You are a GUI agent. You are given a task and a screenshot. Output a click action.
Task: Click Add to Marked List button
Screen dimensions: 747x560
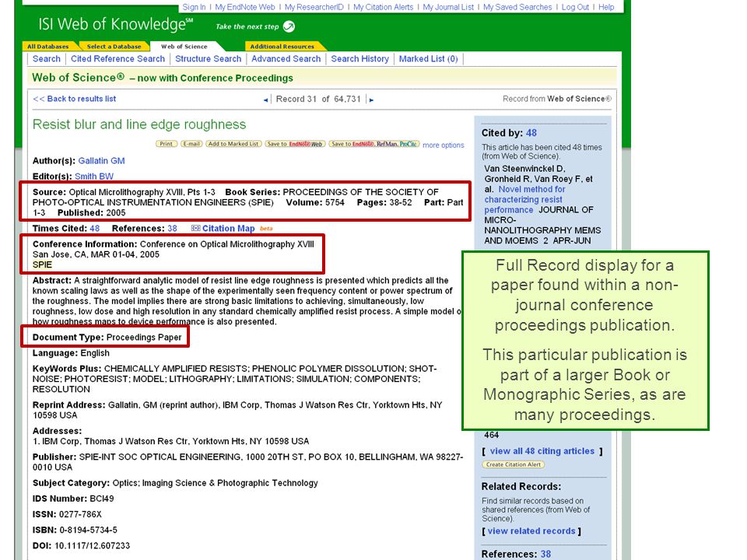coord(233,144)
